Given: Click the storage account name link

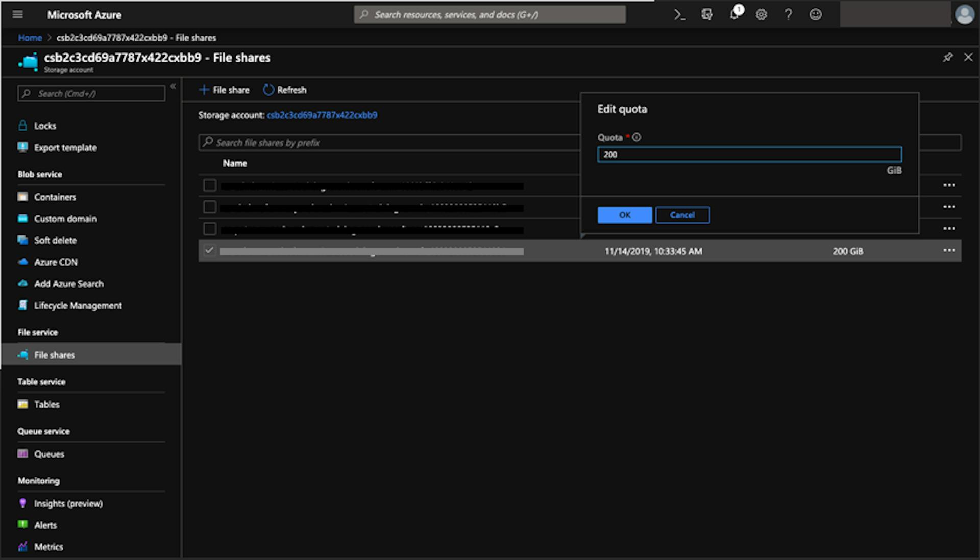Looking at the screenshot, I should pos(322,115).
